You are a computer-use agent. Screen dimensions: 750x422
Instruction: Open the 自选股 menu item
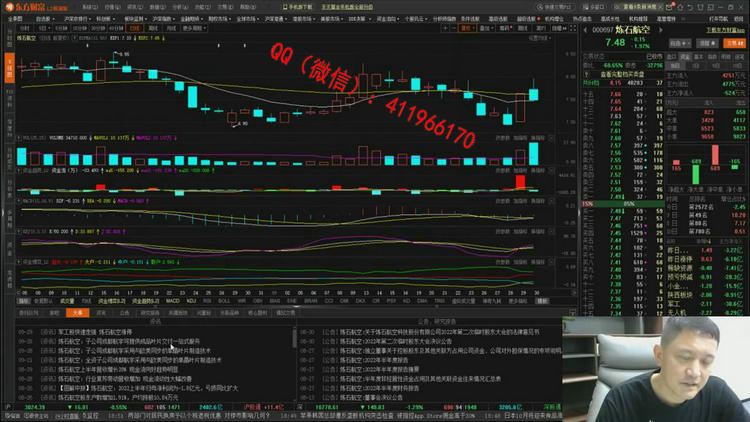point(44,18)
